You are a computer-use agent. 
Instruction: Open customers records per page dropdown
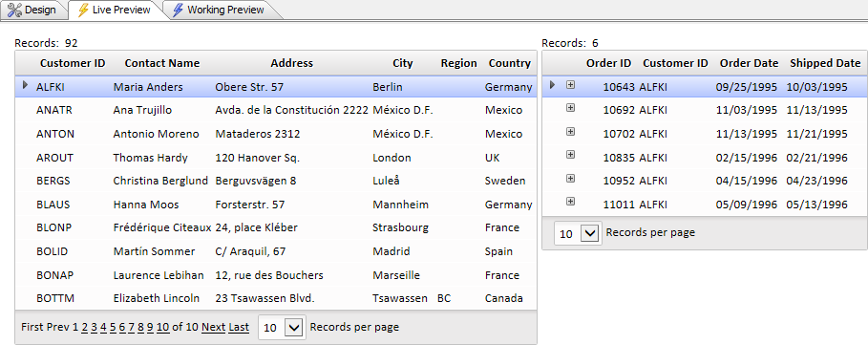294,328
